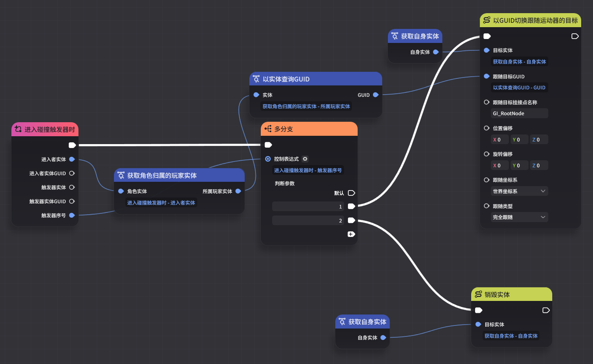The height and width of the screenshot is (364, 593).
Task: Toggle the 跟随目标挂接点名称 input pin
Action: (486, 102)
